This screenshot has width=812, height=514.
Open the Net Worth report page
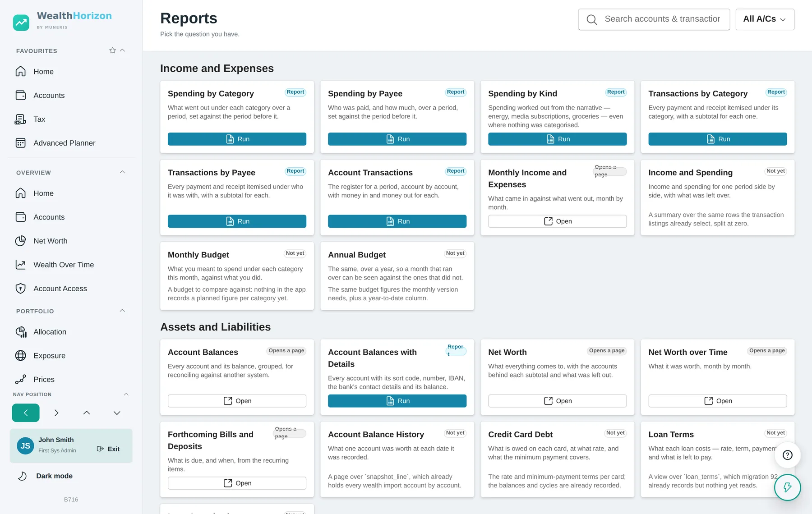tap(557, 401)
